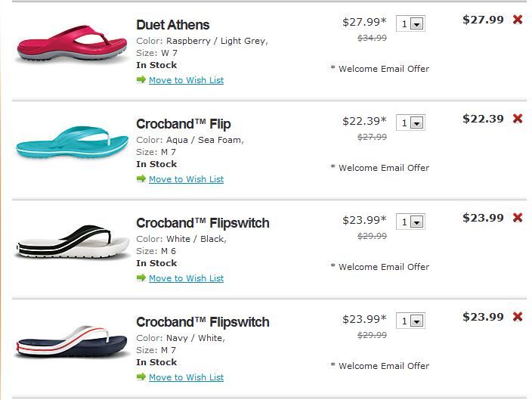Remove Crocband Flip with red X icon
Viewport: 532px width, 400px height.
point(518,119)
